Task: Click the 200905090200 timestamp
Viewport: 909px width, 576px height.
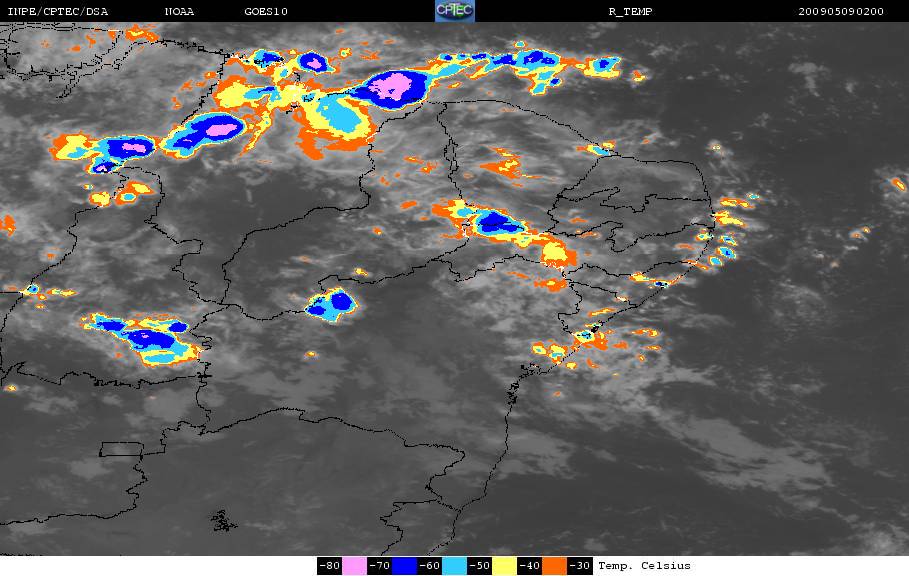Action: click(x=841, y=12)
